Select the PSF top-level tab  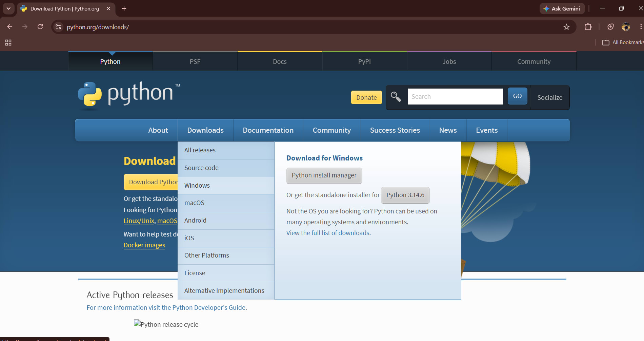click(195, 61)
